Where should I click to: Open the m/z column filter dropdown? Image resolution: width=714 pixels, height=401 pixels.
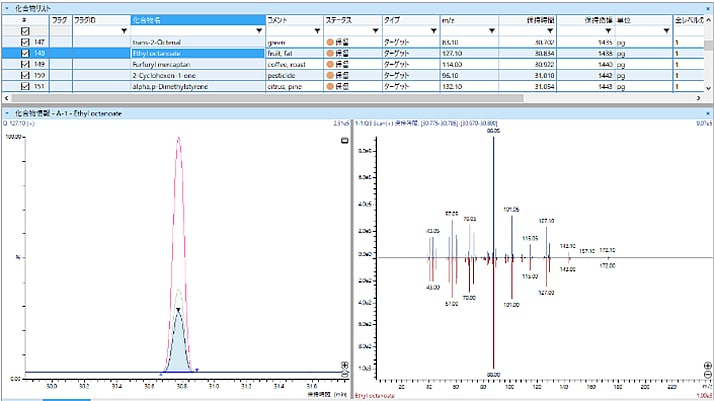(492, 31)
